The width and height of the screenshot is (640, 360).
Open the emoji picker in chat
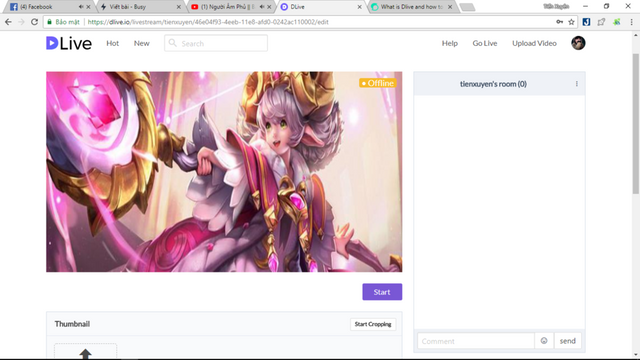[544, 341]
